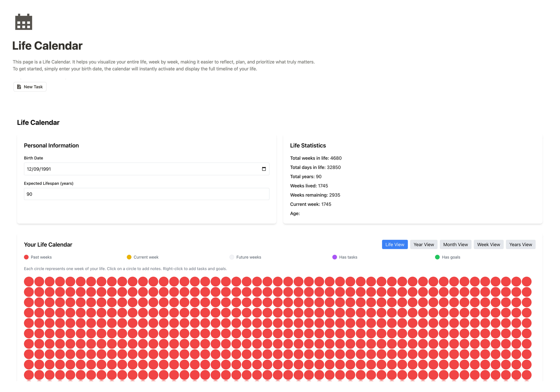560x392 pixels.
Task: Click the yellow Current week legend dot
Action: [x=129, y=257]
